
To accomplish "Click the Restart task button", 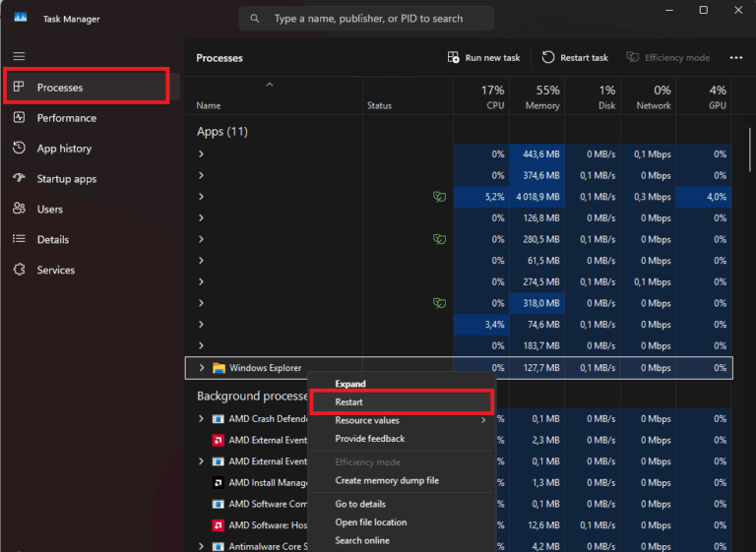I will click(575, 57).
